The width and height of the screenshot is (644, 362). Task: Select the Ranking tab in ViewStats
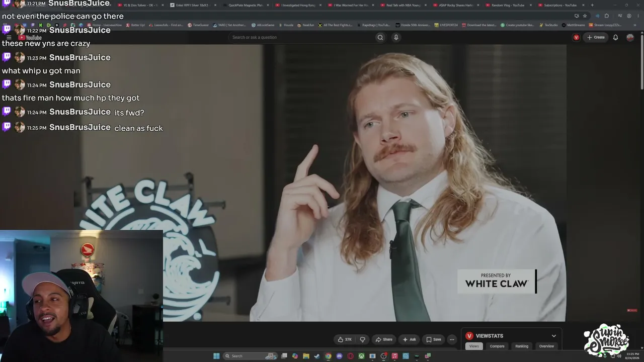tap(522, 346)
